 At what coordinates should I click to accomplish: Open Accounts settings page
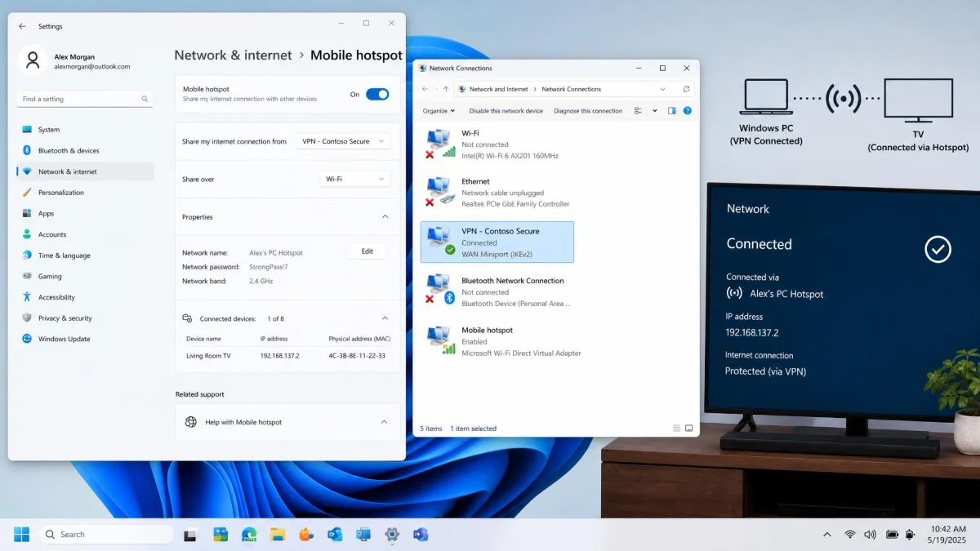coord(85,234)
